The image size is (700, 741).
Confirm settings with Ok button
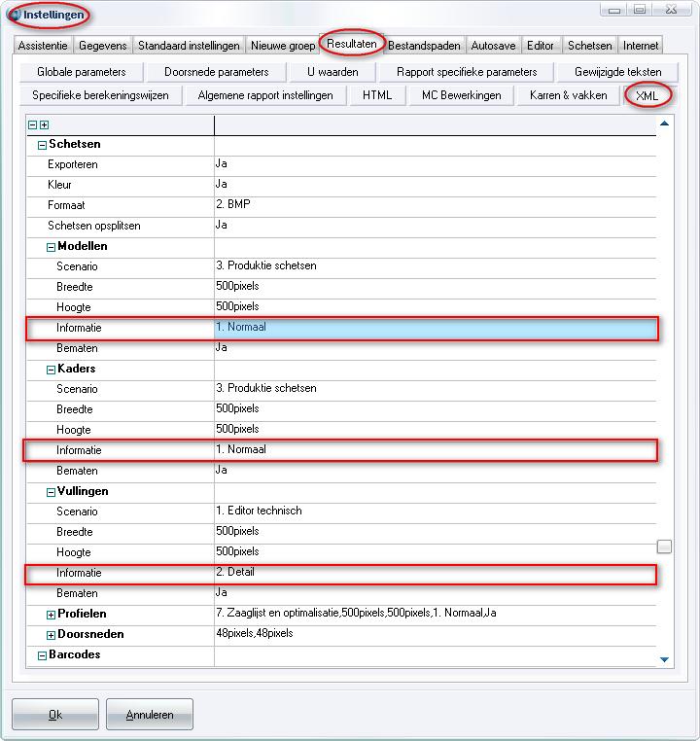[55, 714]
